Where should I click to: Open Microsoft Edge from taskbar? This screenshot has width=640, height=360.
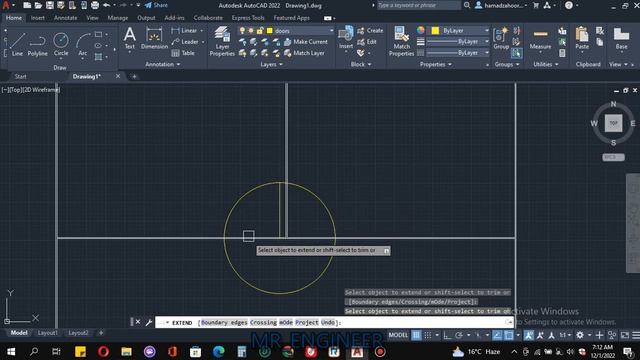[x=219, y=351]
